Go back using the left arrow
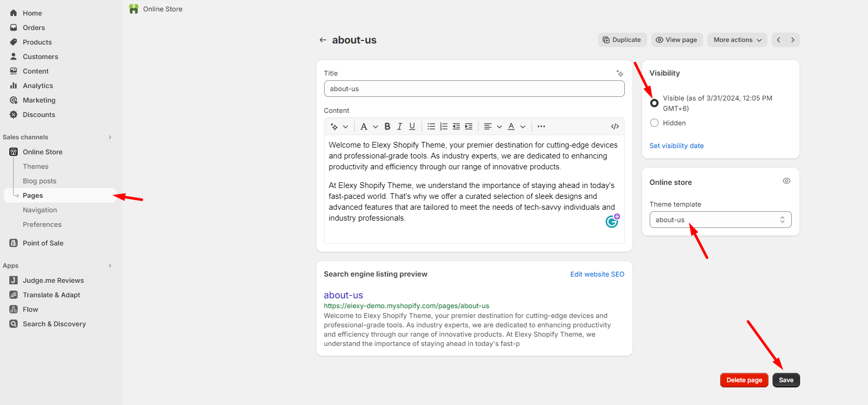 click(x=323, y=40)
